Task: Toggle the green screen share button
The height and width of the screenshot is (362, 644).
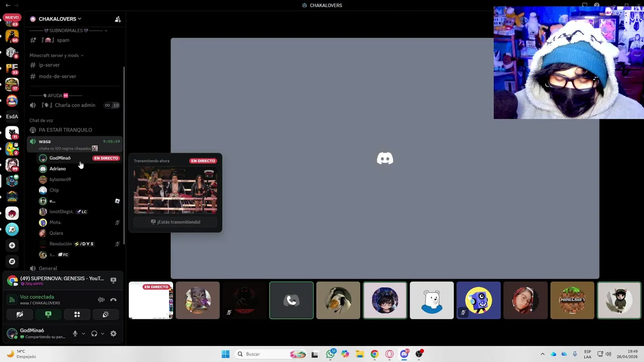Action: click(x=48, y=314)
